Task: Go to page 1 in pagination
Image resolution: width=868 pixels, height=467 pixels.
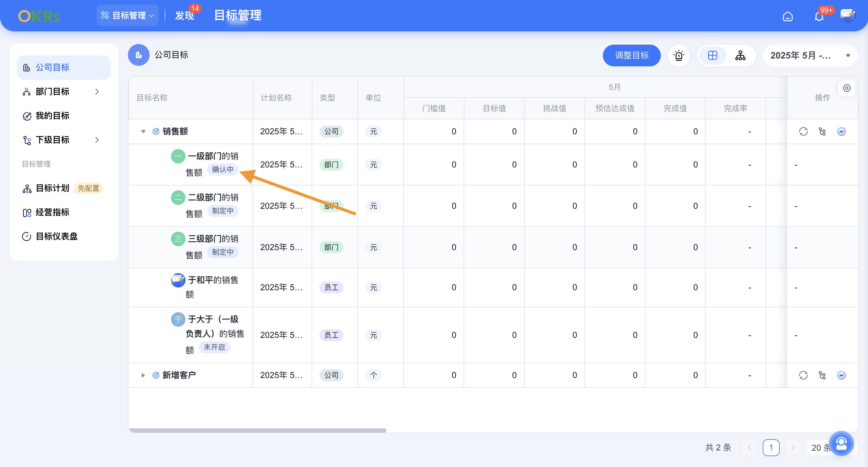Action: (771, 447)
